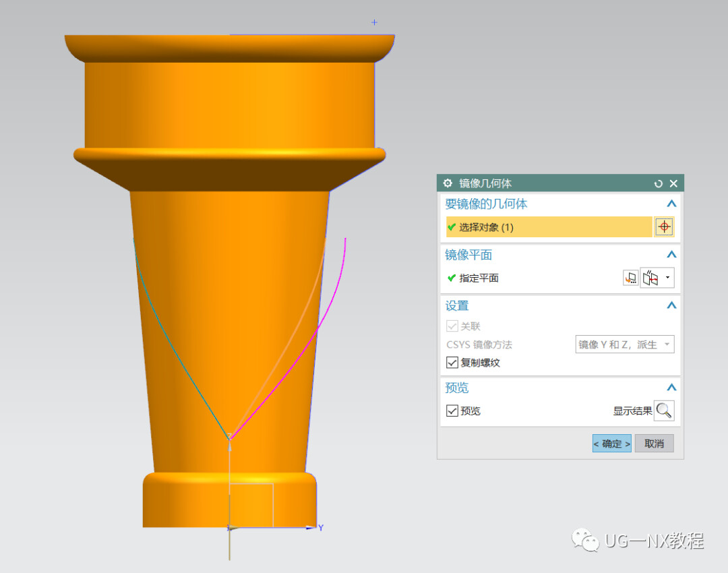Collapse the 要镜像的几何体 section
Screen dimensions: 728x573
click(671, 204)
